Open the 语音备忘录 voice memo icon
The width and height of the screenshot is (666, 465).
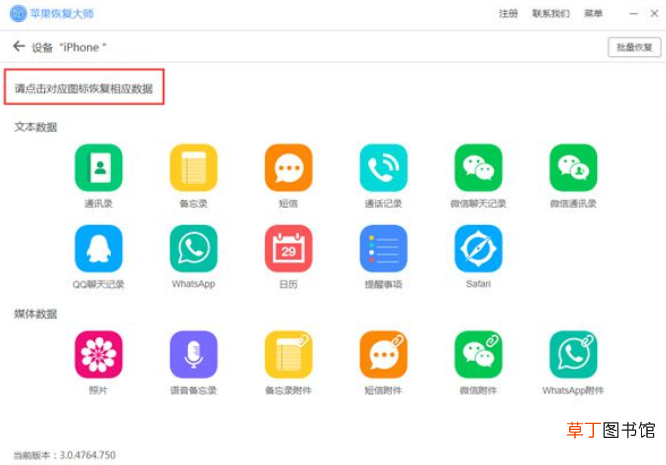pyautogui.click(x=194, y=355)
